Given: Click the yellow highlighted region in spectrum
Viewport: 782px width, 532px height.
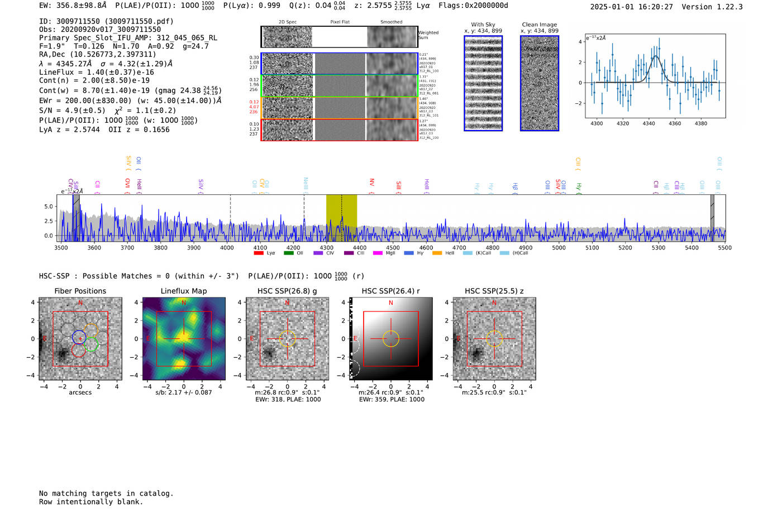Looking at the screenshot, I should click(x=341, y=218).
